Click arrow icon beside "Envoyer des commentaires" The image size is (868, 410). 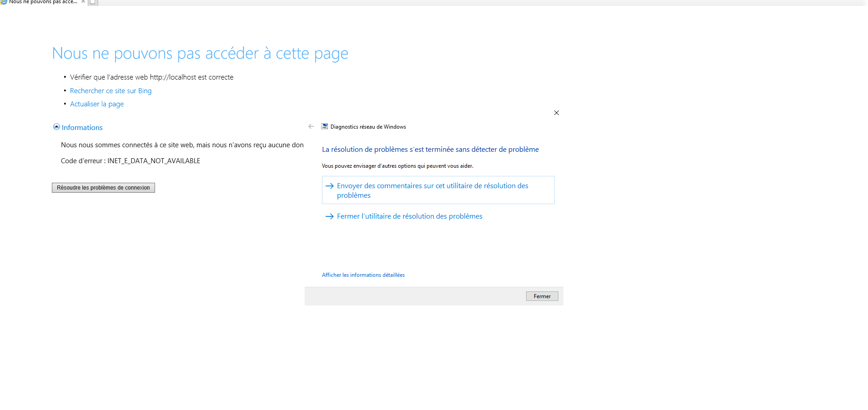(x=330, y=186)
